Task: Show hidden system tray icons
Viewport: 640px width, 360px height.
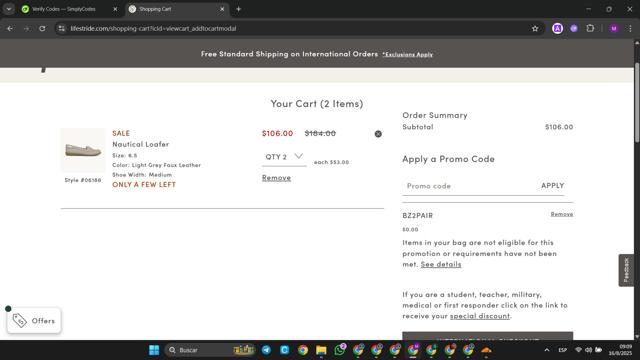Action: 547,350
